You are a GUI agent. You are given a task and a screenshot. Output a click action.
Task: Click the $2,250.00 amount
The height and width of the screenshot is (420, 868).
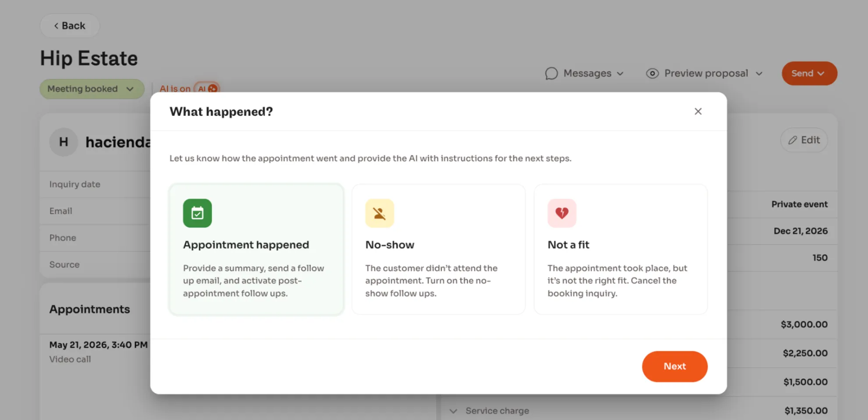point(805,353)
